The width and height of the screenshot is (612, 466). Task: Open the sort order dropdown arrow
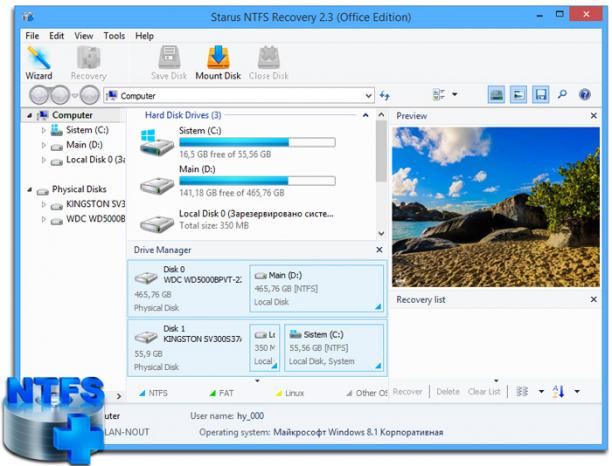577,391
